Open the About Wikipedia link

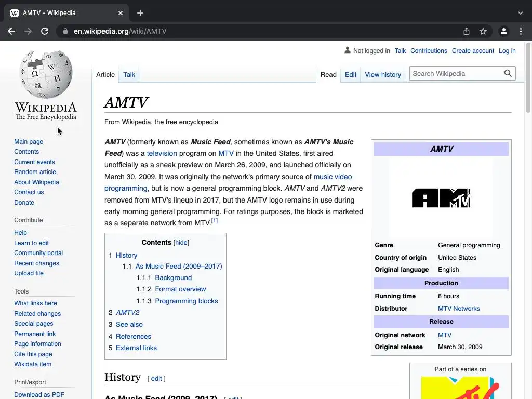click(36, 182)
